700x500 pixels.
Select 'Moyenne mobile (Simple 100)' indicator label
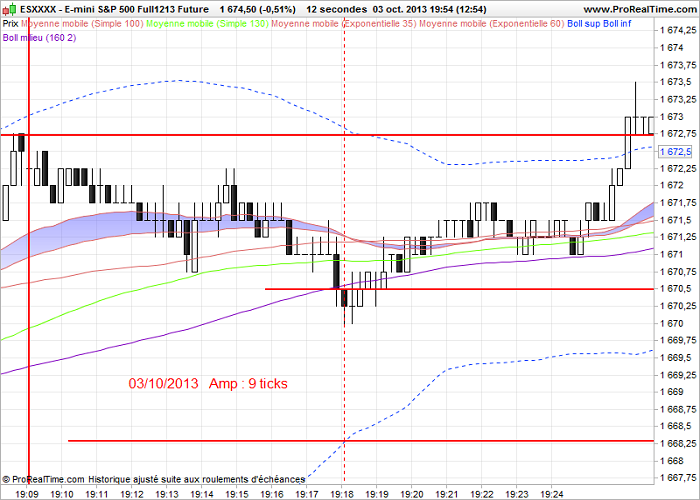(82, 24)
